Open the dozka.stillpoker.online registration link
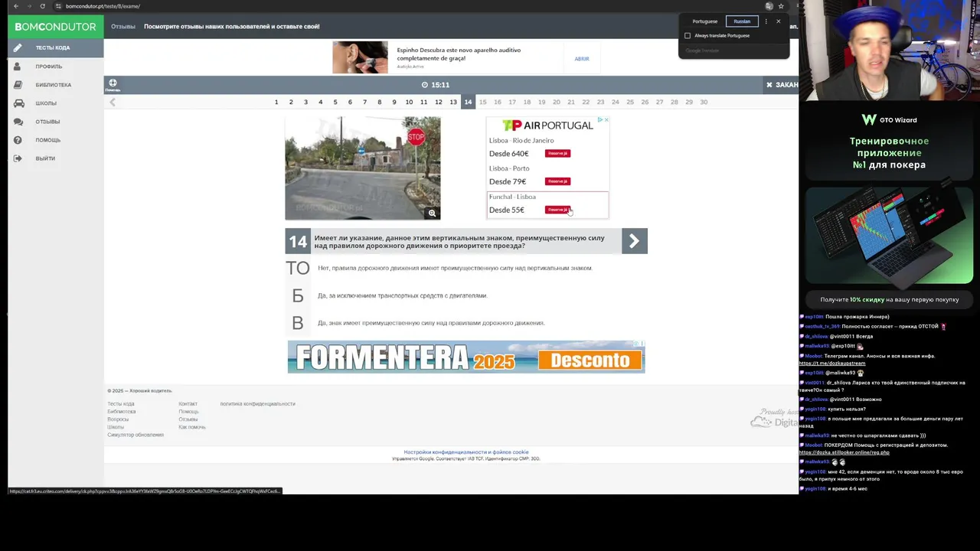 (844, 452)
